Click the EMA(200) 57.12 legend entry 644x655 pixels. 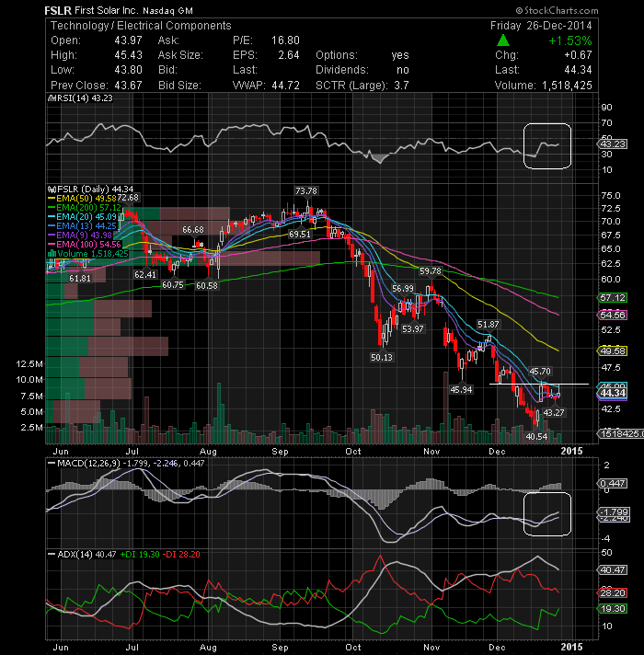click(x=88, y=208)
